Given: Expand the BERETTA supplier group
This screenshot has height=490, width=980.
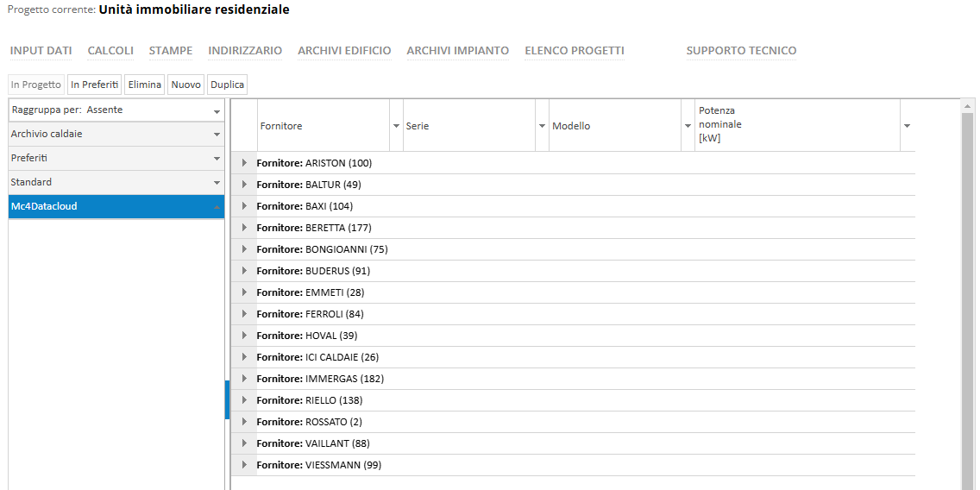Looking at the screenshot, I should pos(244,228).
